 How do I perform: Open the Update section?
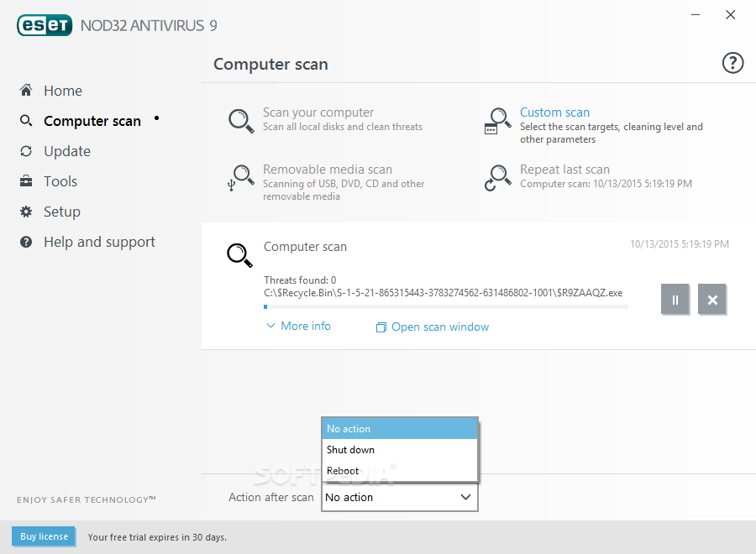coord(67,151)
